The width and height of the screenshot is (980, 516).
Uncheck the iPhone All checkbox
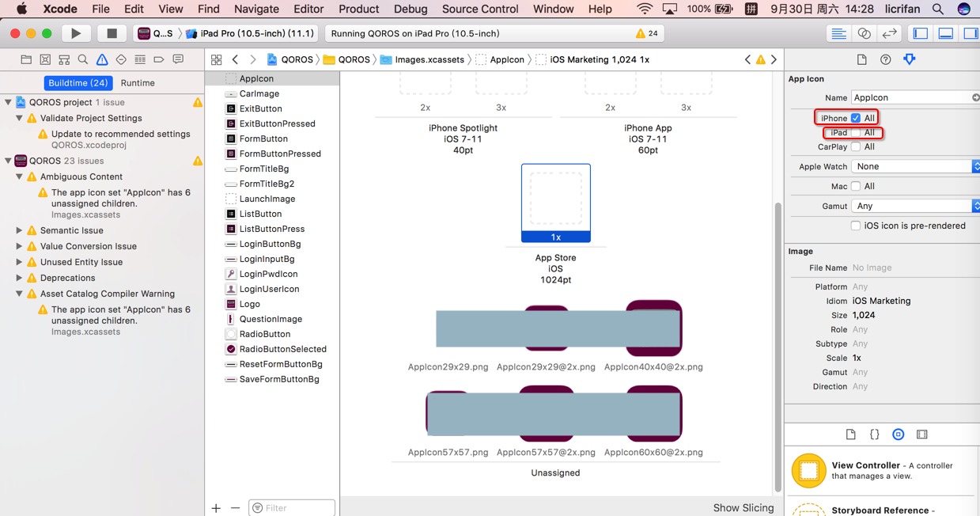[x=856, y=118]
